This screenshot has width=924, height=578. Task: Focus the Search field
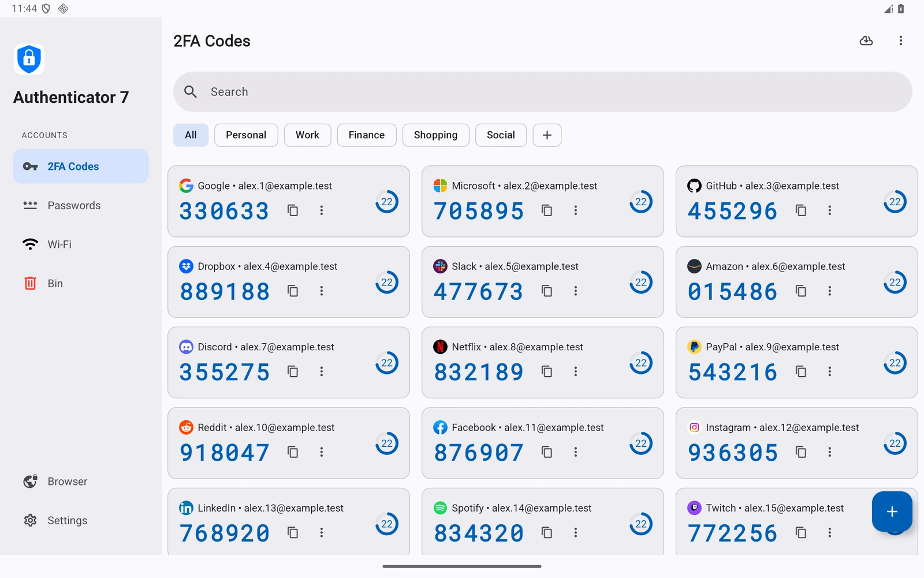tap(543, 92)
